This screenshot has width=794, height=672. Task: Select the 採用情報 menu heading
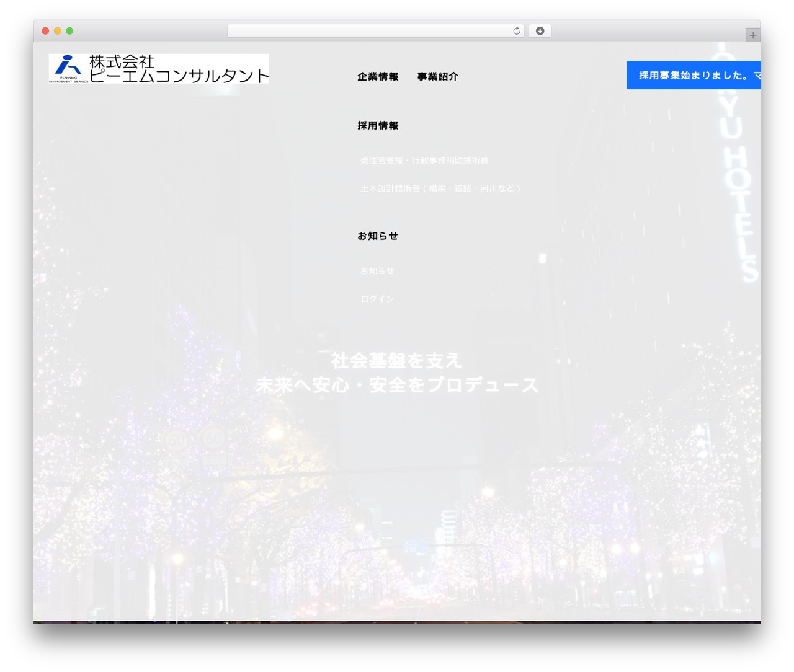[x=378, y=125]
